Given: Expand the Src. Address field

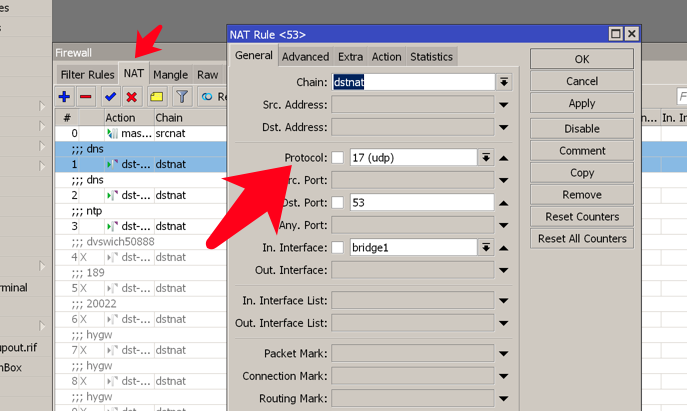Looking at the screenshot, I should coord(504,105).
